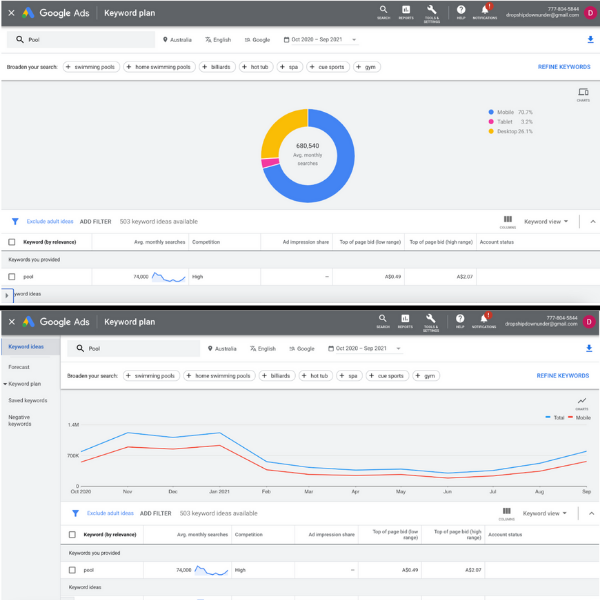This screenshot has height=600, width=600.
Task: Add hot tub chip in lower screenshot
Action: click(x=316, y=376)
